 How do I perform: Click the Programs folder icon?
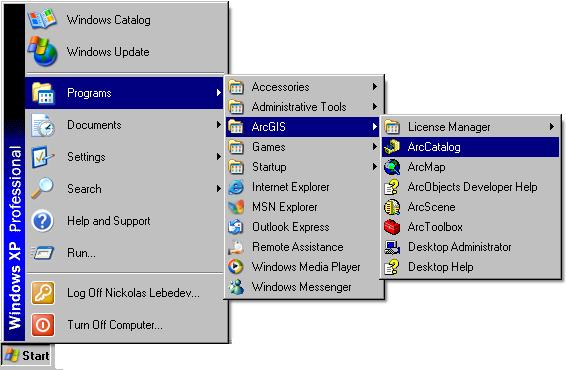tap(43, 93)
